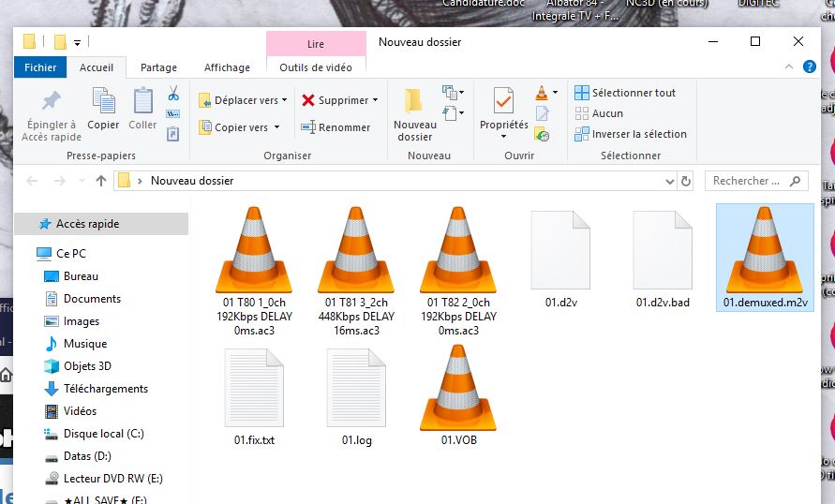
Task: Click the Modifier icon in Ouvrir group
Action: tap(542, 113)
